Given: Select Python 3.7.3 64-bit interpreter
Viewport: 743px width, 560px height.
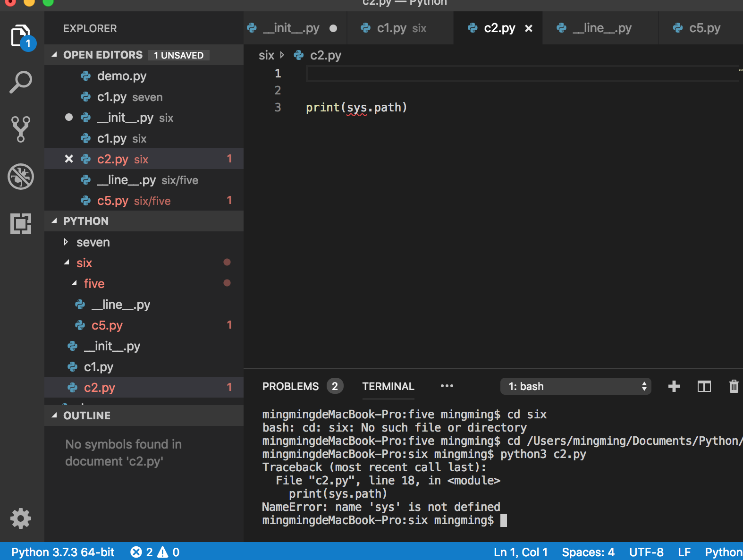Looking at the screenshot, I should click(63, 552).
